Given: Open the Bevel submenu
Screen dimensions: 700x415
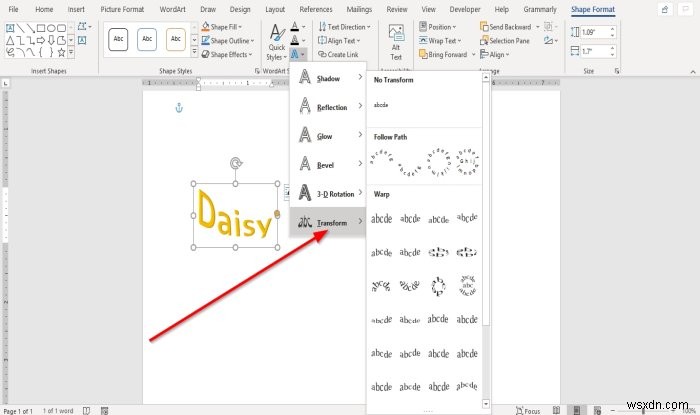Looking at the screenshot, I should [x=328, y=164].
